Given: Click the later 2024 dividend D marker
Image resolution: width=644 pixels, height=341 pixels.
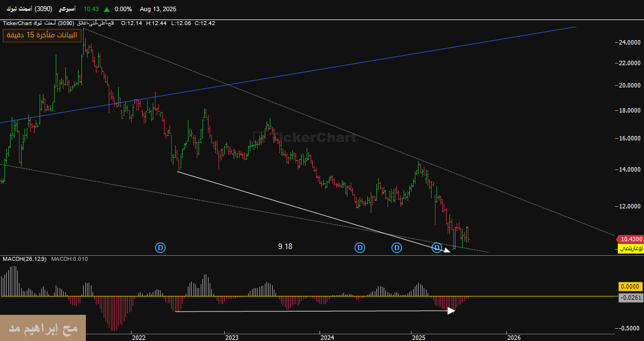Looking at the screenshot, I should pos(396,247).
